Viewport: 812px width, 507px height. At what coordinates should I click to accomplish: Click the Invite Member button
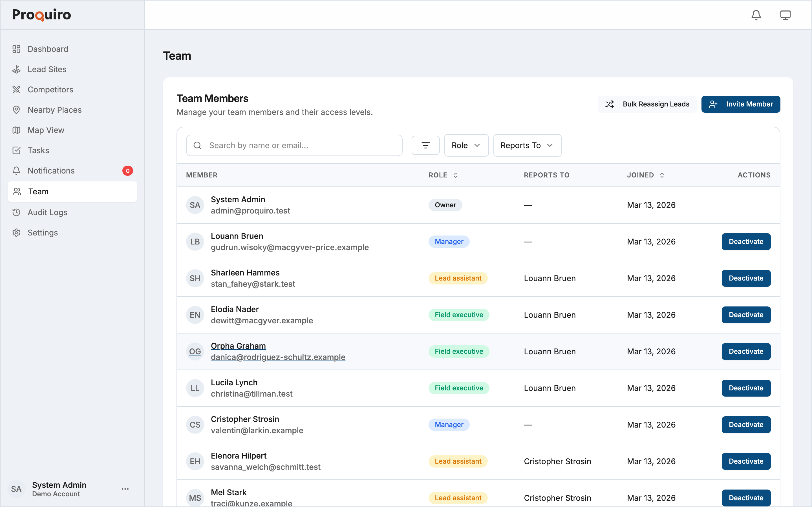point(741,104)
